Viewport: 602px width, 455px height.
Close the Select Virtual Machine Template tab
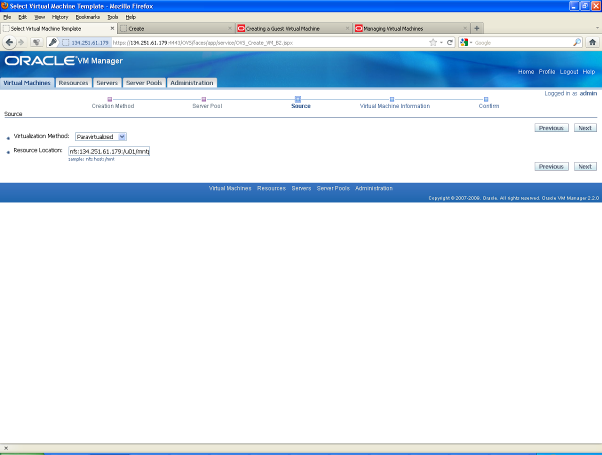point(112,28)
